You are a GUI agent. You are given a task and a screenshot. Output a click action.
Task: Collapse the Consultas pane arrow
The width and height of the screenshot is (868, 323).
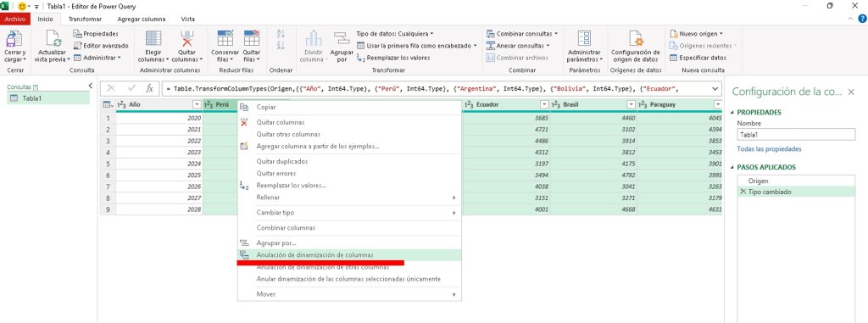[90, 86]
